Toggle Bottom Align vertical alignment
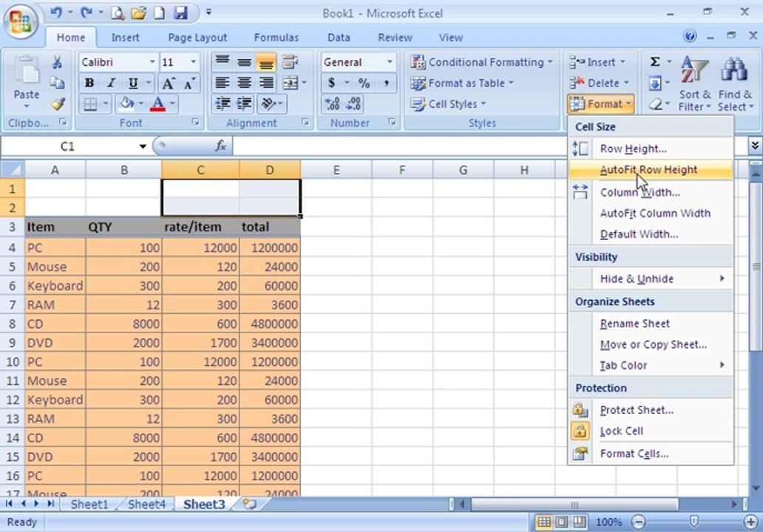 (x=266, y=62)
